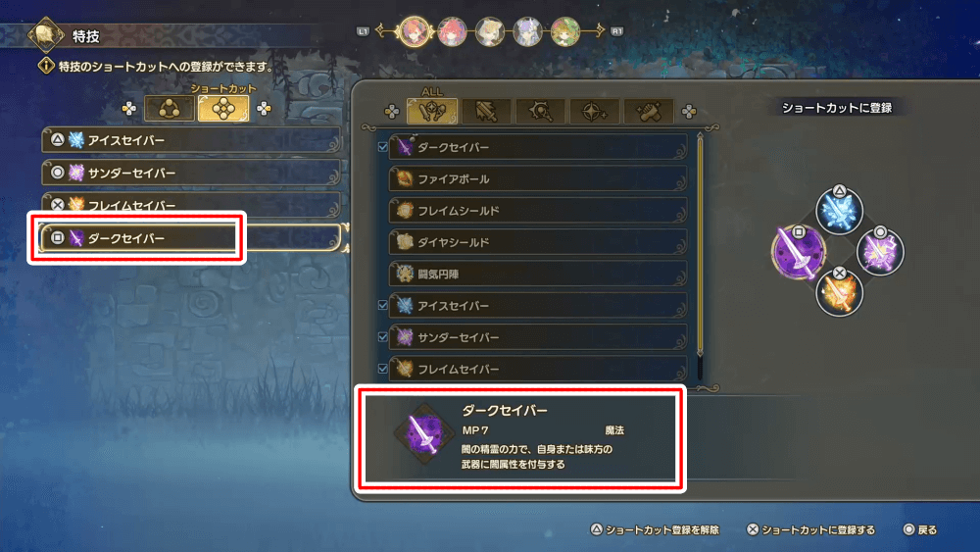Switch to next character with R1 arrow
The height and width of the screenshot is (552, 980).
tap(616, 31)
